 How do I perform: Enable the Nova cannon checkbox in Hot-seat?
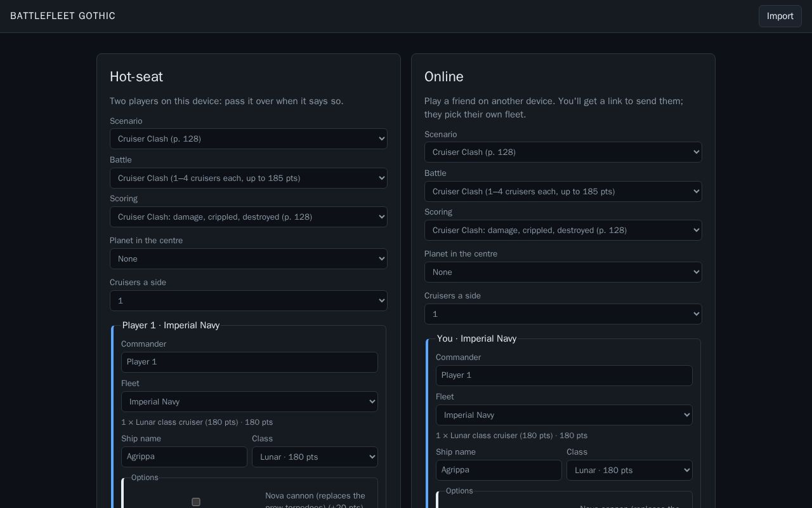coord(196,502)
